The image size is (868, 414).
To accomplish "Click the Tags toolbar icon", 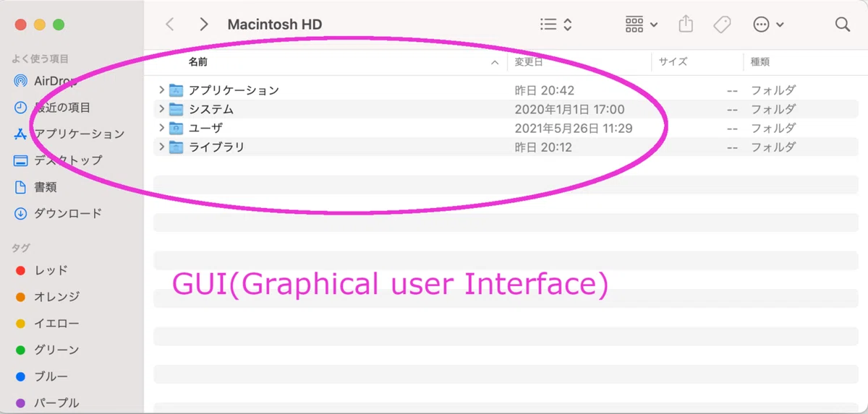I will 722,25.
